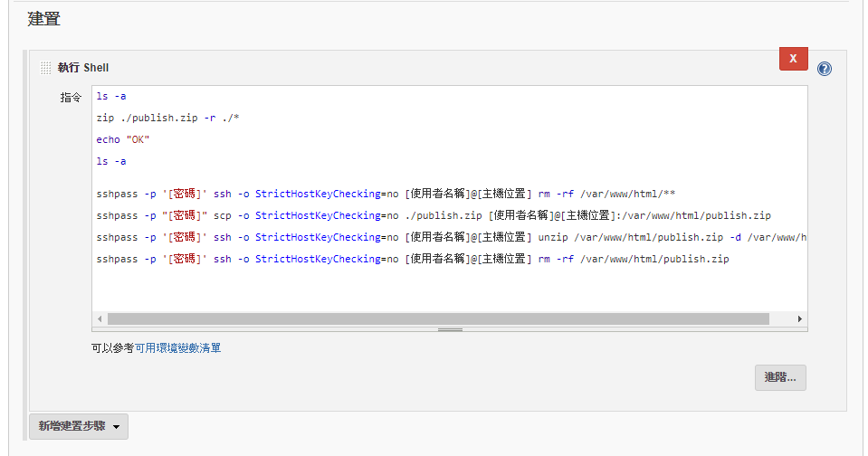Open help for Execute Shell step
This screenshot has width=868, height=456.
[825, 69]
